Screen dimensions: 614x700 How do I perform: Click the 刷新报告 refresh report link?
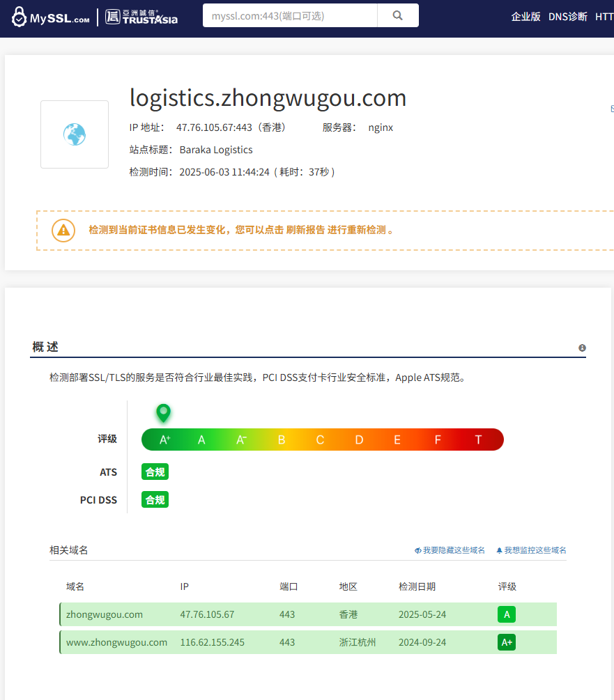pyautogui.click(x=305, y=230)
